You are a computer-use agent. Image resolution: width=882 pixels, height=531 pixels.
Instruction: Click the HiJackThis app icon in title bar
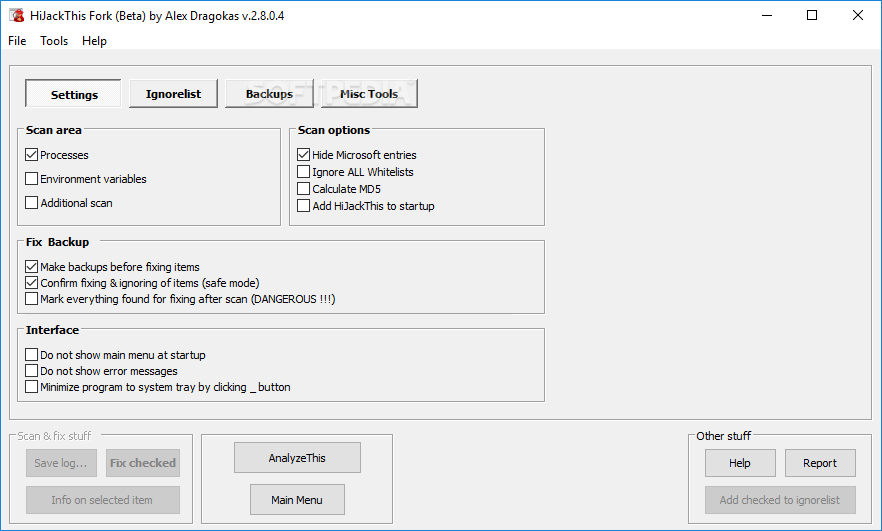tap(16, 15)
